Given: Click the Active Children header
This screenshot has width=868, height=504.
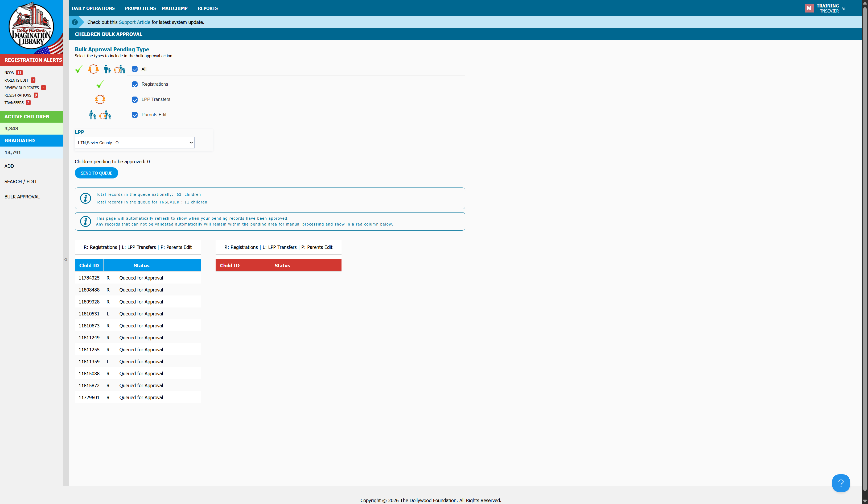Looking at the screenshot, I should coord(31,117).
